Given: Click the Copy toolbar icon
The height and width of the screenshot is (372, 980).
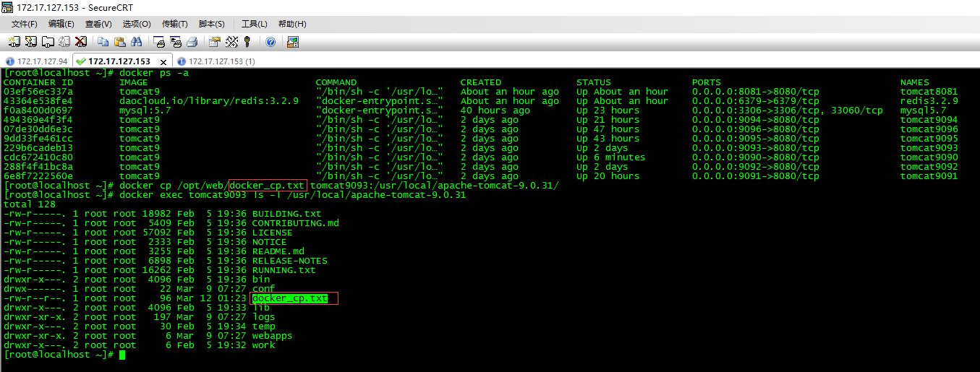Looking at the screenshot, I should pos(103,42).
